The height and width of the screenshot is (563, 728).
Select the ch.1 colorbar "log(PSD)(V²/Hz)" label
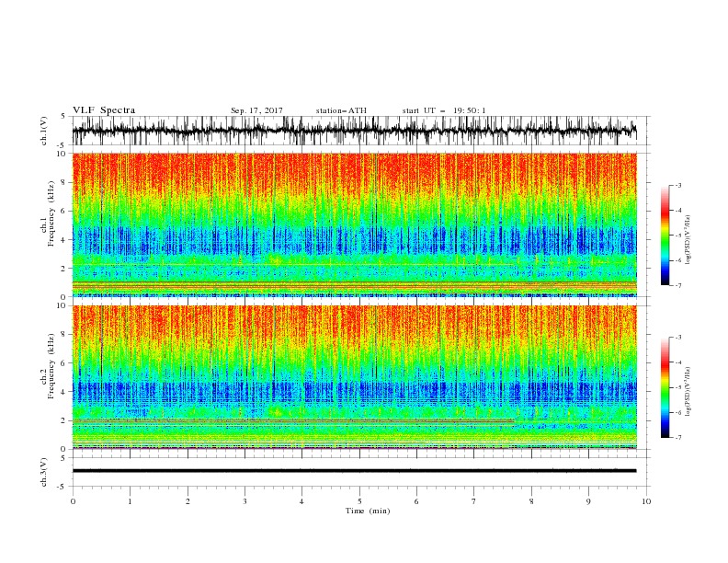tap(688, 240)
